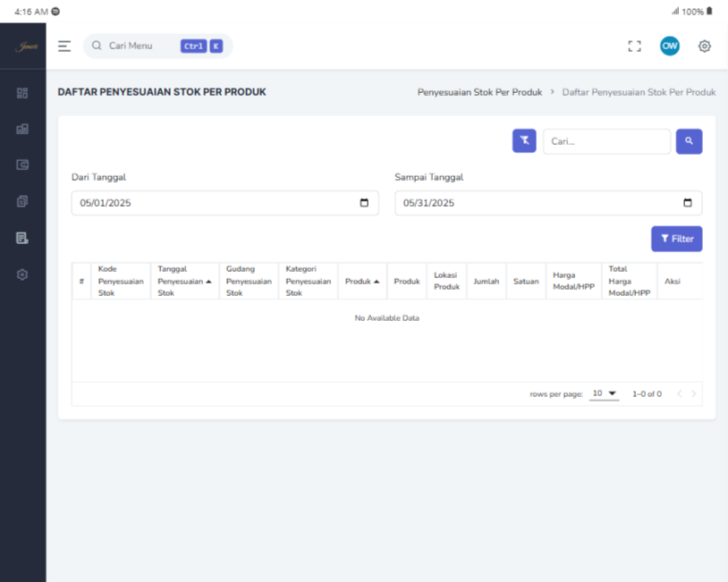
Task: Open the report sheet sidebar icon
Action: (x=22, y=238)
